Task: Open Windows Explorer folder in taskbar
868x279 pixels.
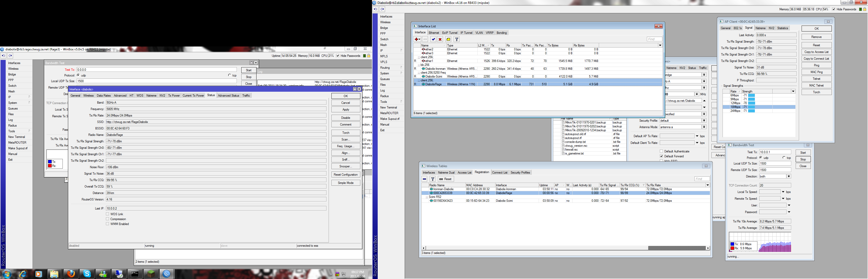Action: click(54, 274)
